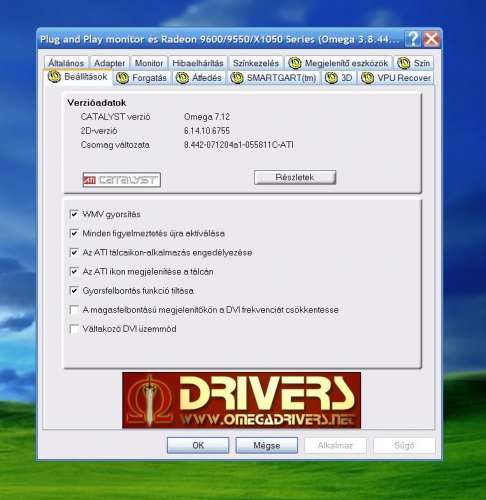
Task: Click the ATI icon beside Szín
Action: click(404, 63)
